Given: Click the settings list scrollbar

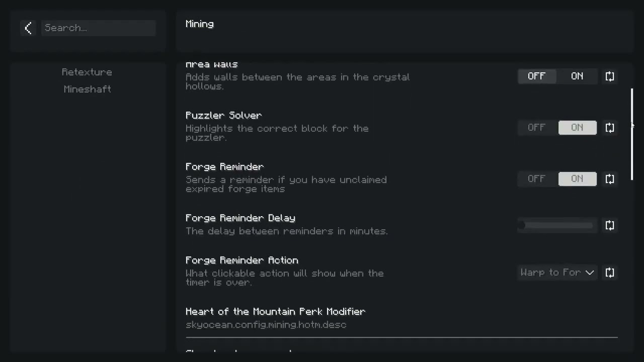Looking at the screenshot, I should point(632,134).
